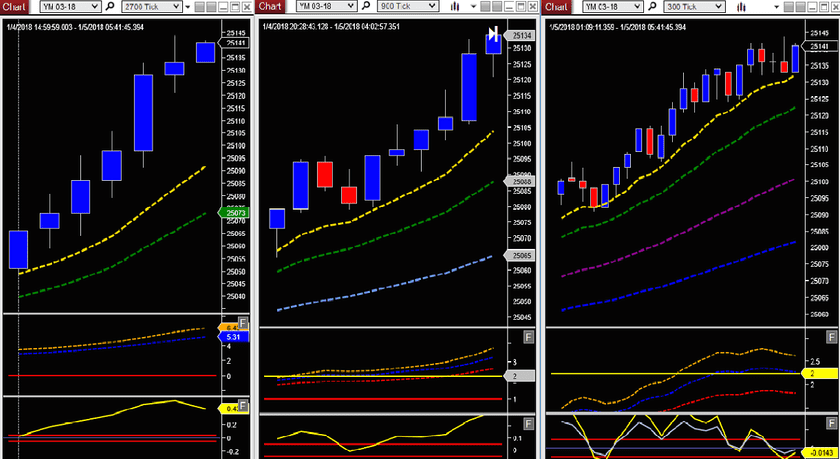Image resolution: width=840 pixels, height=459 pixels.
Task: Expand the chart style arrow in 900 Tick chart
Action: [x=473, y=6]
